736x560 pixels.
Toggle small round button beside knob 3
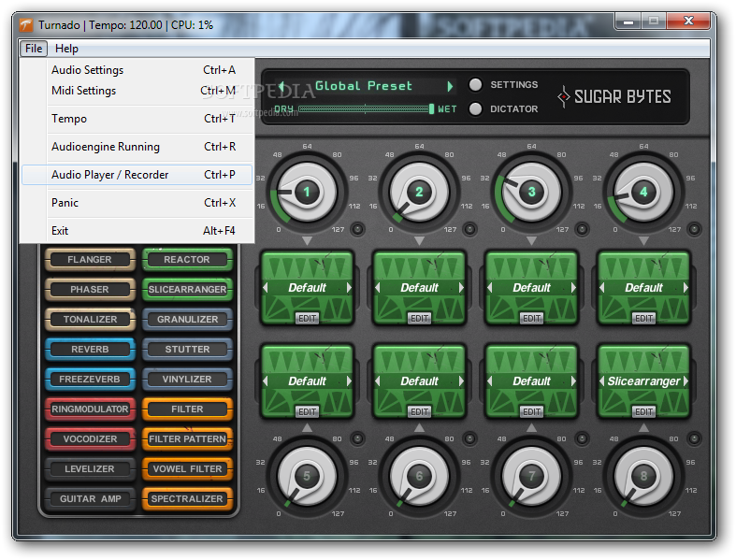coord(582,230)
